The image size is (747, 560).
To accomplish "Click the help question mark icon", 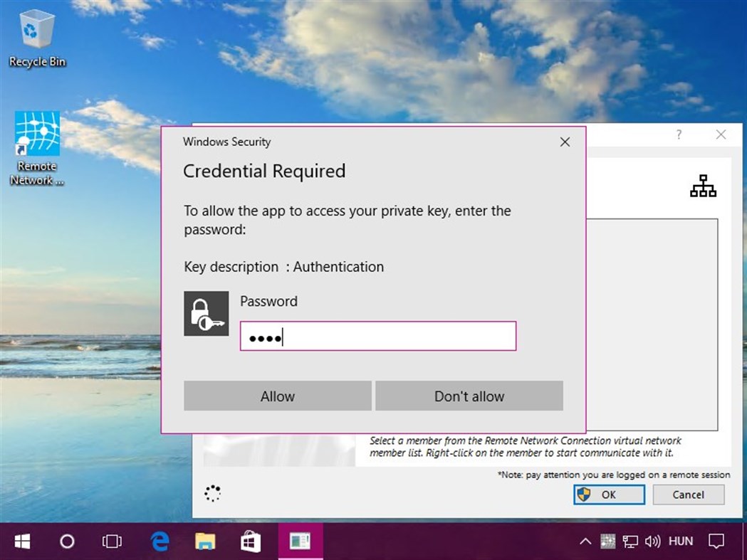I will [679, 134].
